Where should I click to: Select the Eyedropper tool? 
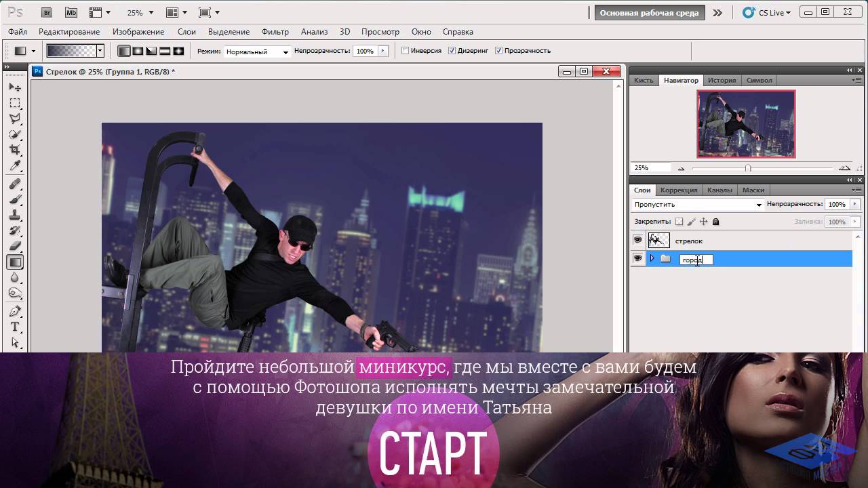point(14,166)
